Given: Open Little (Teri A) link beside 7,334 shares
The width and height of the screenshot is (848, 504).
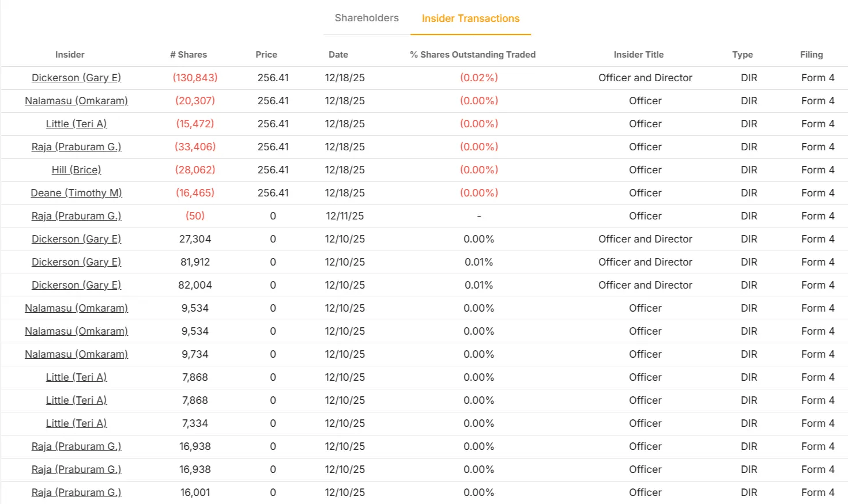Looking at the screenshot, I should click(x=76, y=423).
